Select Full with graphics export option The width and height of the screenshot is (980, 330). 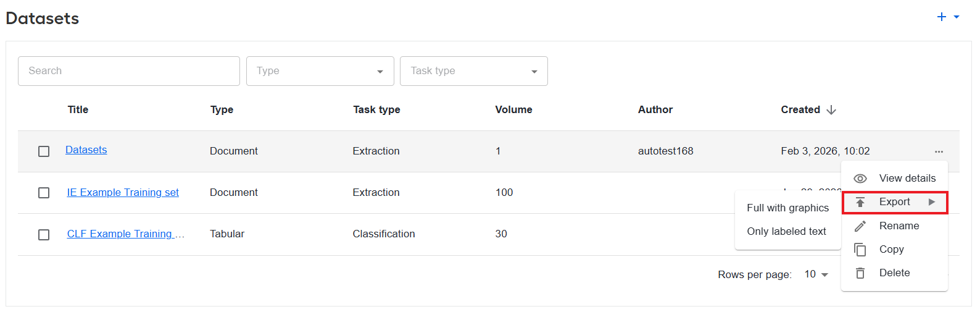pyautogui.click(x=788, y=208)
